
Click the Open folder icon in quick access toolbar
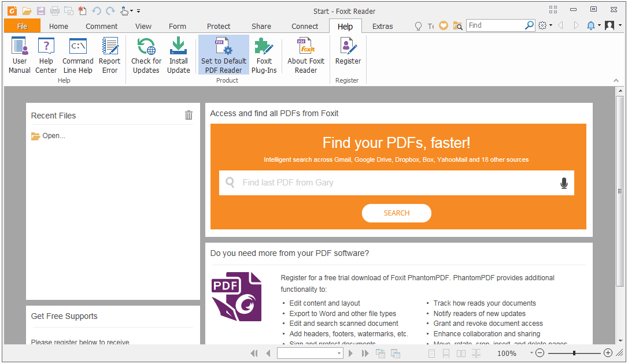(27, 11)
